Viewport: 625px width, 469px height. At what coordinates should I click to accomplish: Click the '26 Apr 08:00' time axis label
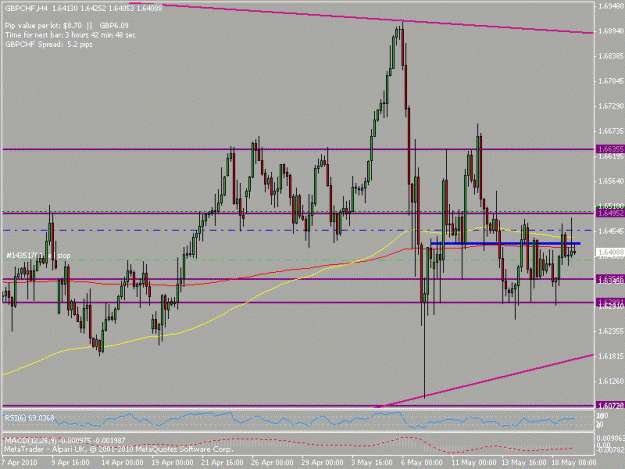272,463
